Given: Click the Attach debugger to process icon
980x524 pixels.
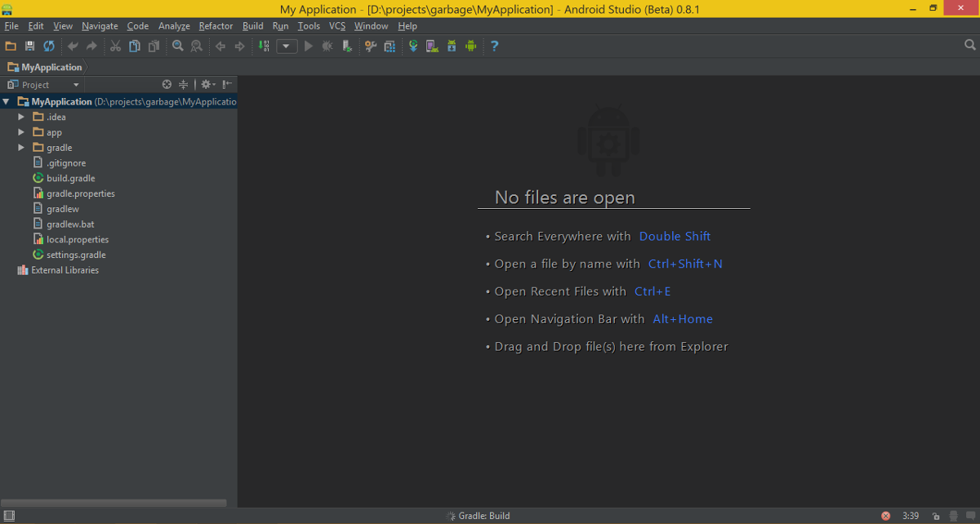Looking at the screenshot, I should coord(347,47).
